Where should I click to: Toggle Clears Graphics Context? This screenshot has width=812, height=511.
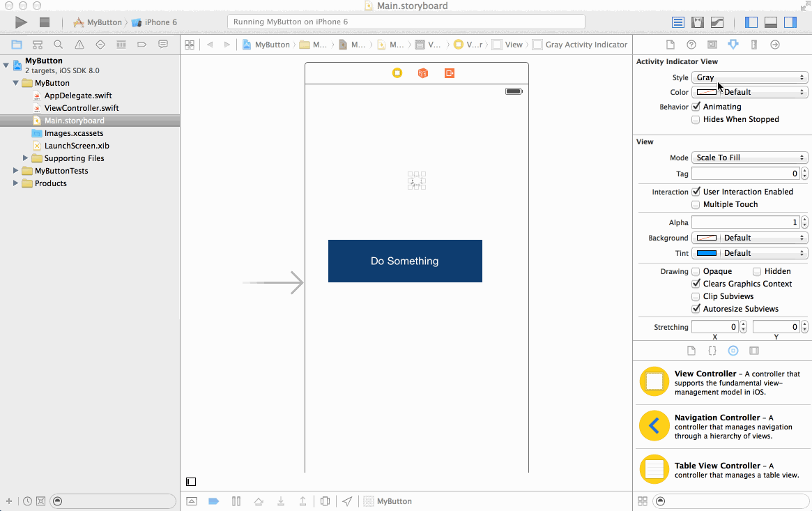[x=696, y=284]
